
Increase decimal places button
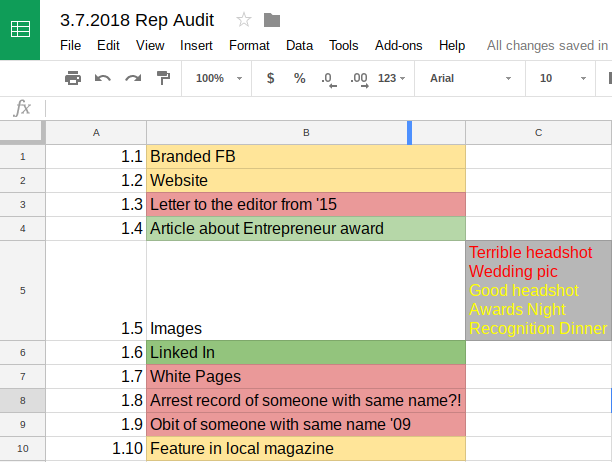359,79
